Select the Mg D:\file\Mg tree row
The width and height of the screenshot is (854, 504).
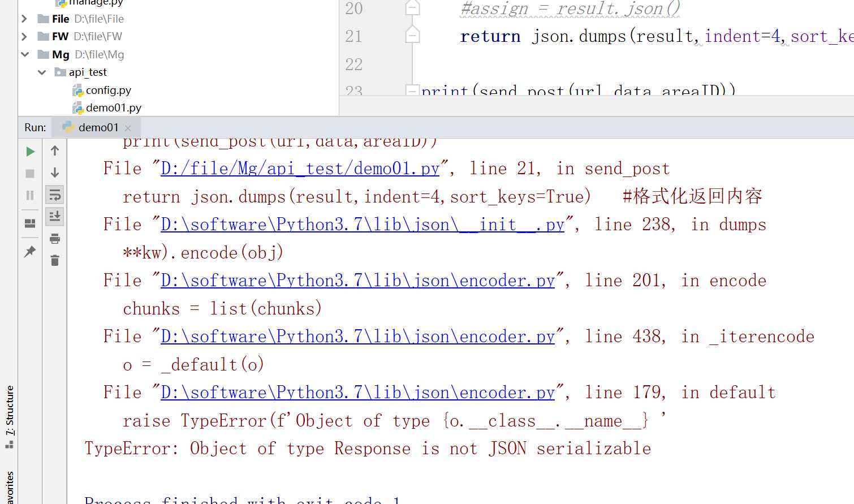178,54
